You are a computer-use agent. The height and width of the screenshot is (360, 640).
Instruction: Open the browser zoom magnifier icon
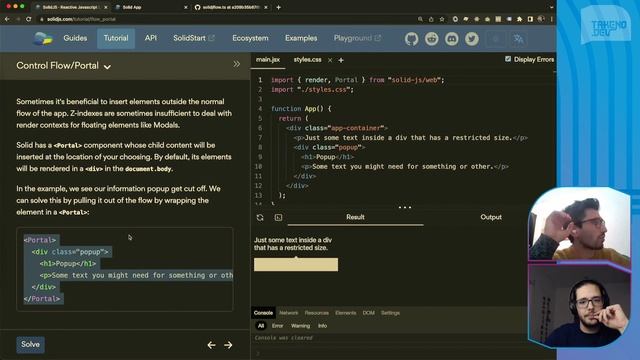[420, 19]
